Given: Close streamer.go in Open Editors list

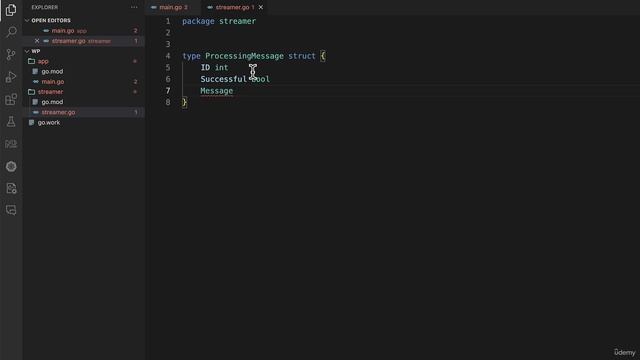Looking at the screenshot, I should 37,41.
